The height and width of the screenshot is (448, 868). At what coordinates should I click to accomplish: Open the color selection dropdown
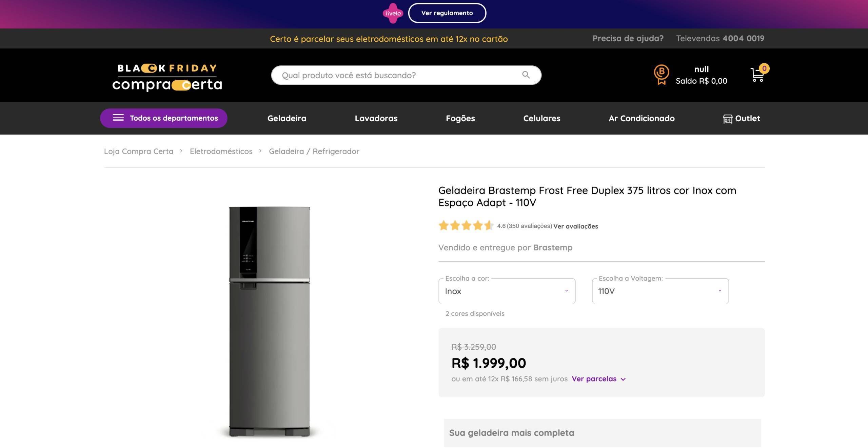(507, 291)
